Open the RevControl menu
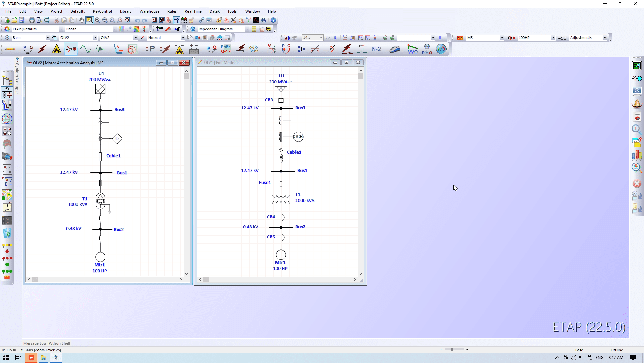This screenshot has width=644, height=363. tap(102, 11)
